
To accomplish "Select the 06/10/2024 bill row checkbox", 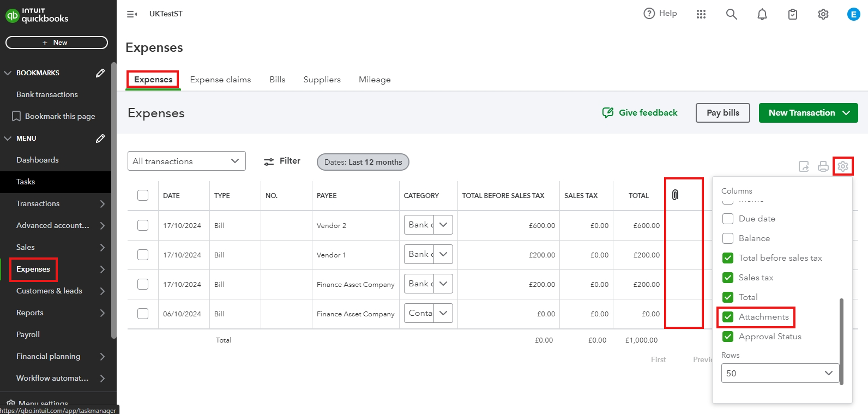I will (143, 314).
